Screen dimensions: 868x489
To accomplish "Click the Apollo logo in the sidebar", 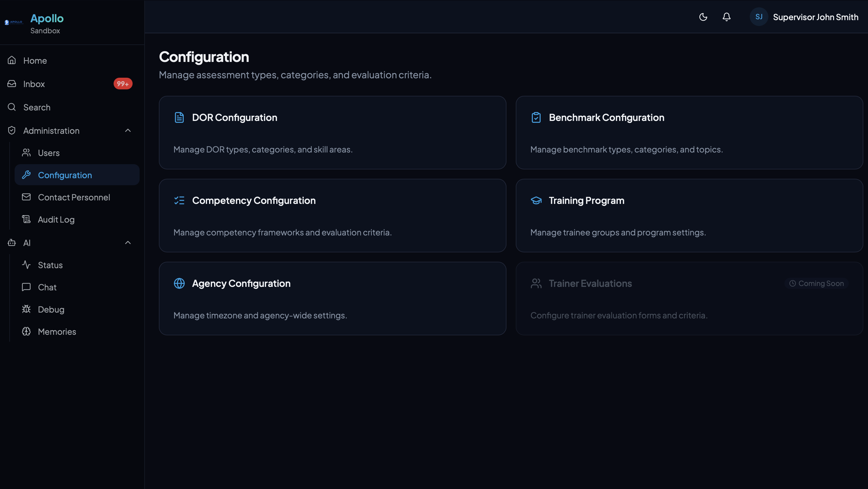I will pos(13,22).
